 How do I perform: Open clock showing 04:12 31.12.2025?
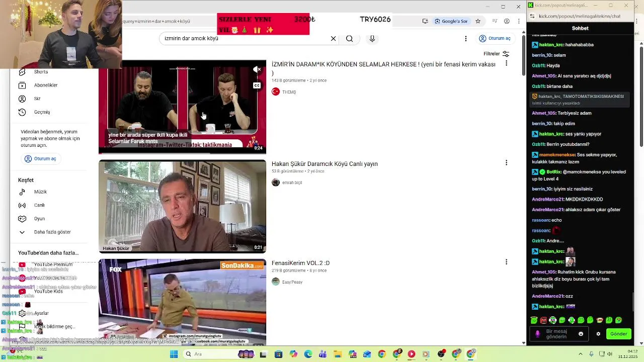click(x=627, y=354)
